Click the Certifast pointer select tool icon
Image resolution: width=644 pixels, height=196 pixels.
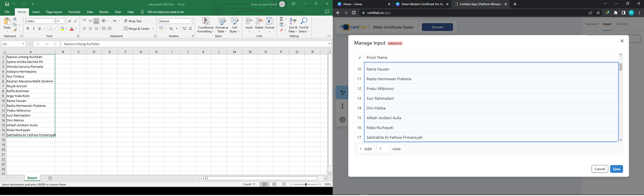(x=342, y=93)
